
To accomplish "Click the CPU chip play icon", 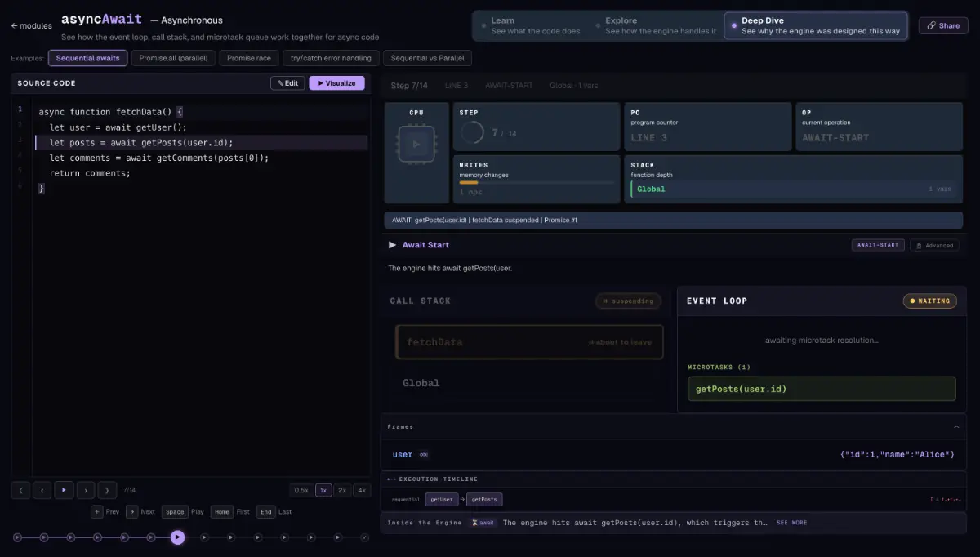I will point(416,144).
